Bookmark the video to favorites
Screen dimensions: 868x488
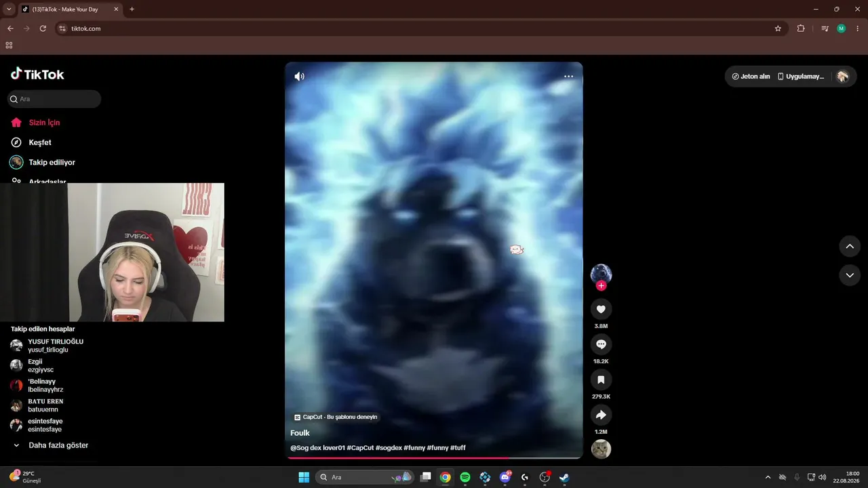pos(601,380)
